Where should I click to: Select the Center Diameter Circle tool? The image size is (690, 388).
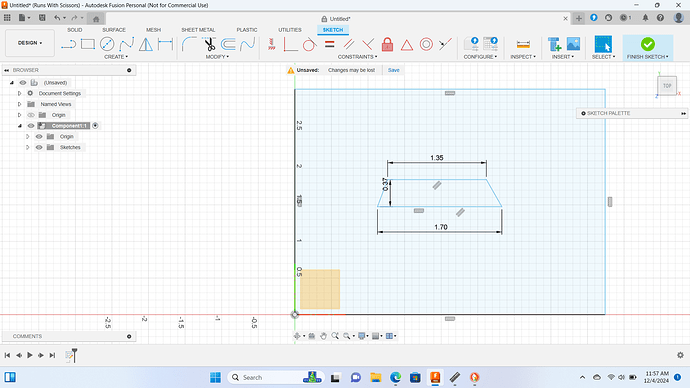(107, 44)
